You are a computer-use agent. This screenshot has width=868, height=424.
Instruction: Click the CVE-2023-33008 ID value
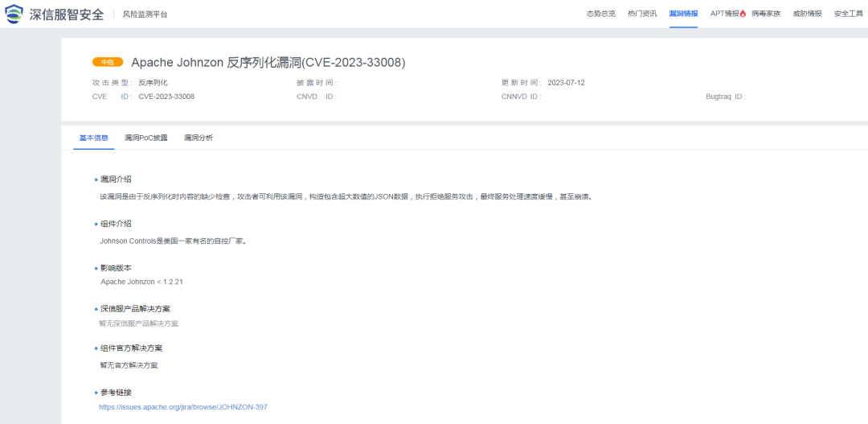click(x=166, y=97)
